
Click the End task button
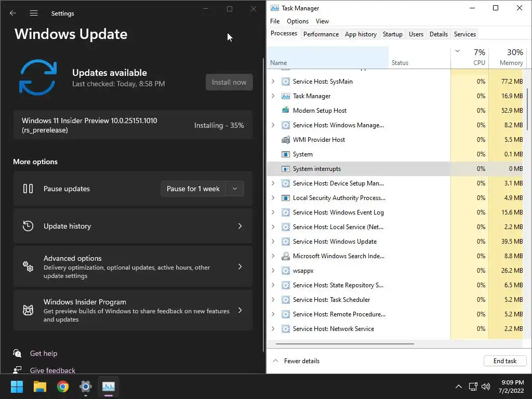pos(505,361)
